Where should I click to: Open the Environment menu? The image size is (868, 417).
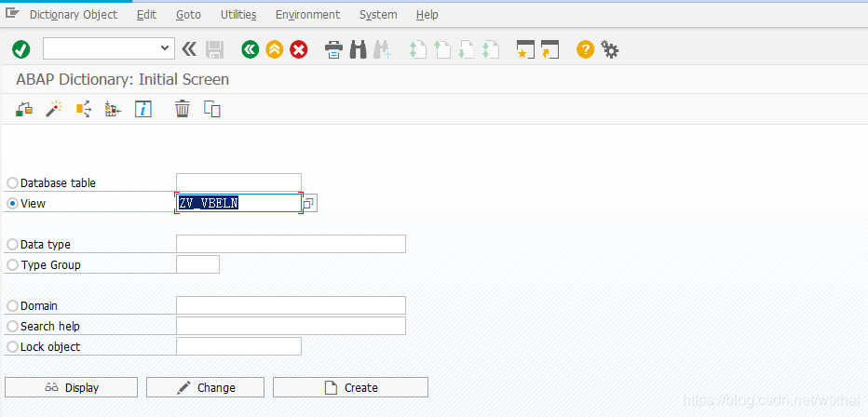point(307,14)
